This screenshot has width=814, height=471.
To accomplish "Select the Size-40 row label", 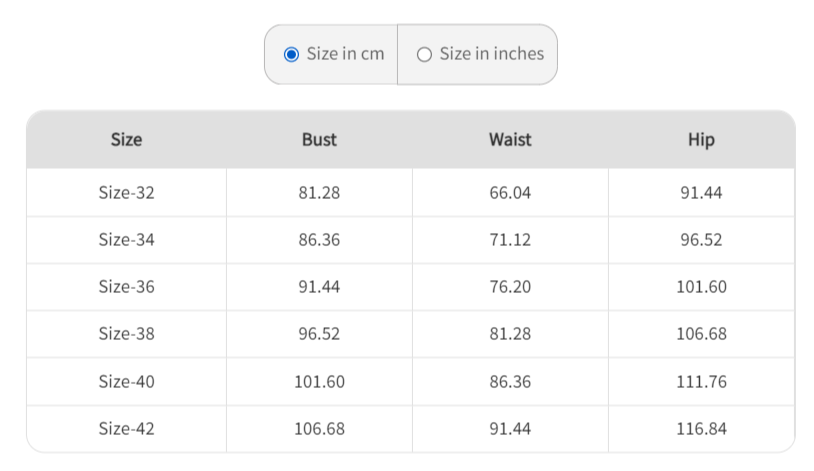I will point(126,382).
